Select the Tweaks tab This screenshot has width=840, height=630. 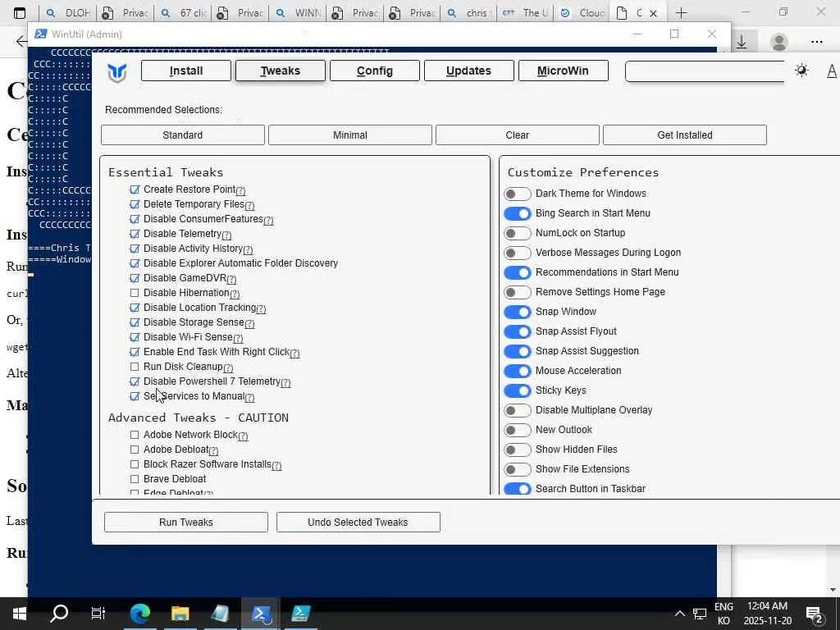coord(281,71)
